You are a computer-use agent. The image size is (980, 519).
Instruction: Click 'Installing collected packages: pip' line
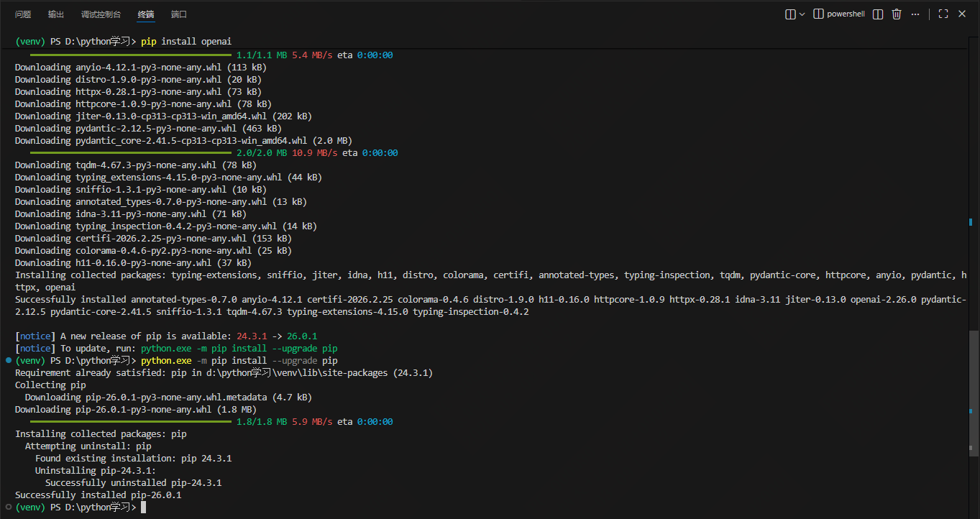(x=101, y=434)
